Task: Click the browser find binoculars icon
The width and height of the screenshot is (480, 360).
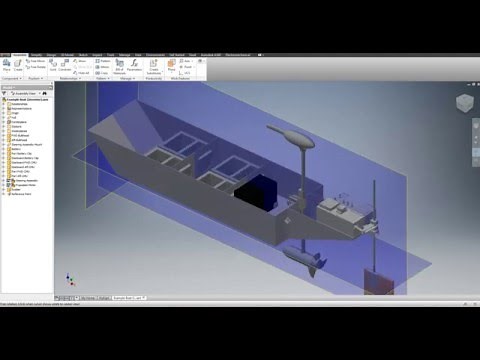Action: point(44,93)
